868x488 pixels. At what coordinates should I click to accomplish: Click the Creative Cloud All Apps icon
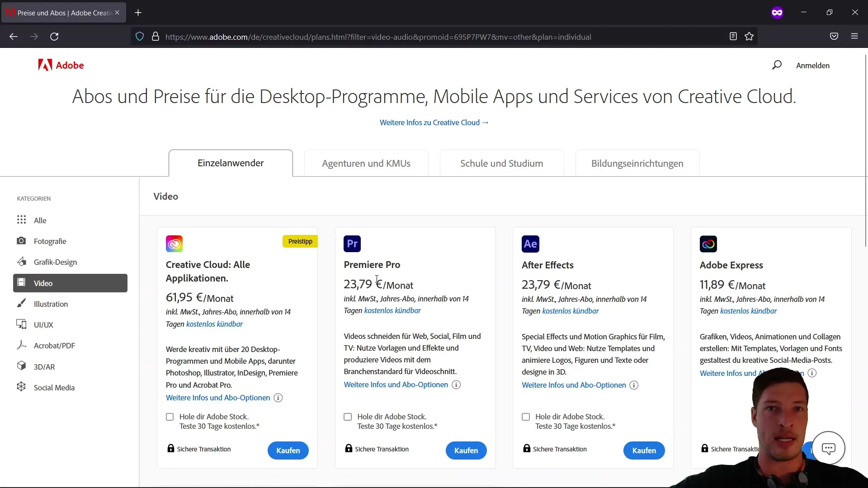pyautogui.click(x=174, y=244)
